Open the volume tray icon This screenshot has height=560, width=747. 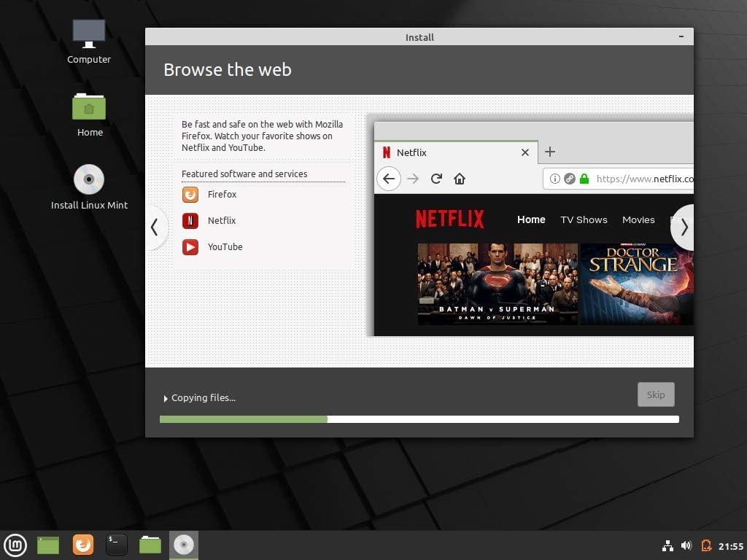click(686, 545)
